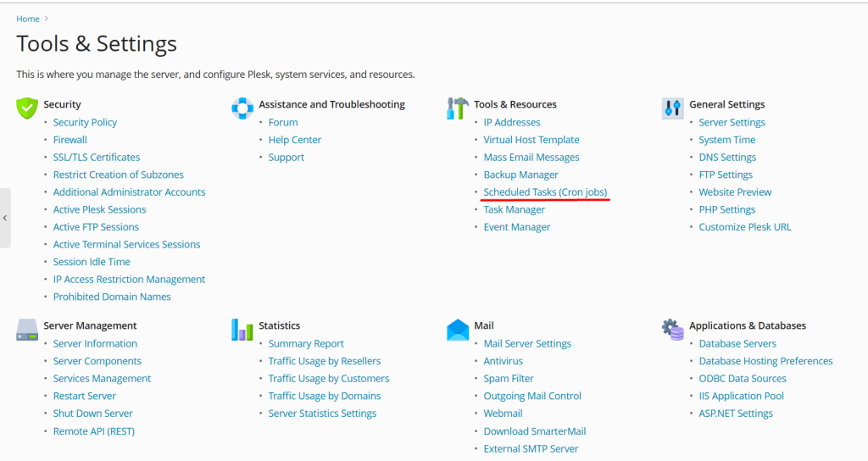
Task: Click the Tools & Resources hammer icon
Action: coord(457,108)
